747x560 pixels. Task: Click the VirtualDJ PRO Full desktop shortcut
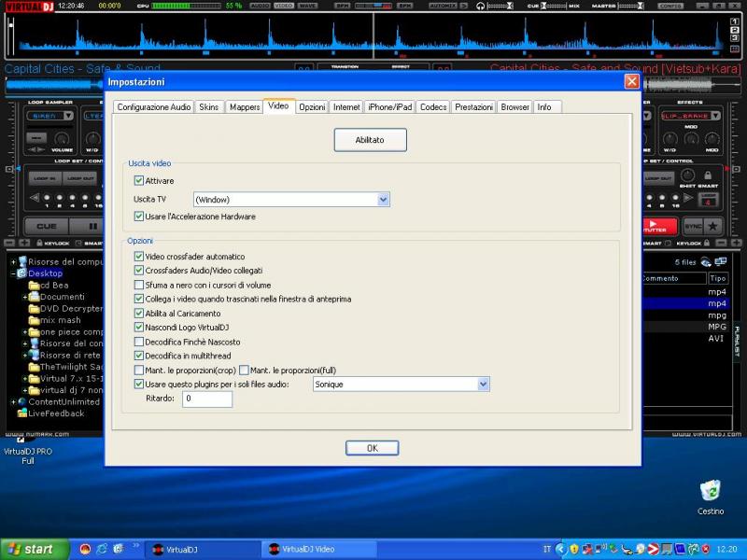coord(27,455)
